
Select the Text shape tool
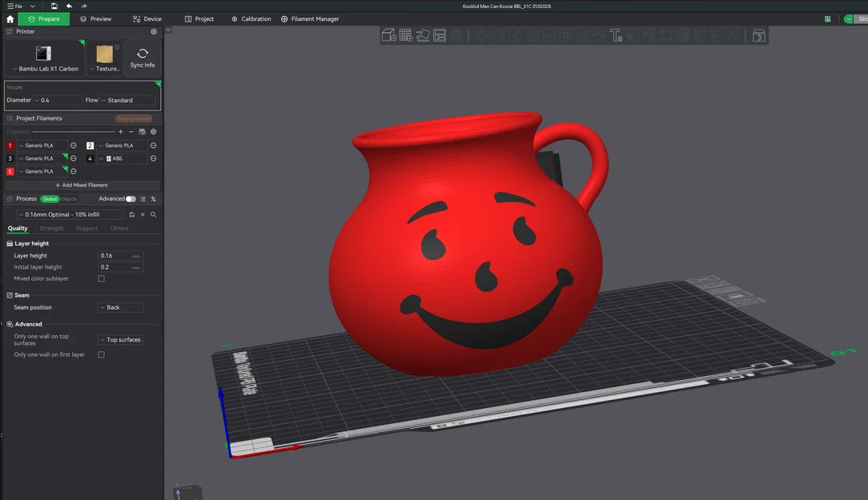(616, 35)
